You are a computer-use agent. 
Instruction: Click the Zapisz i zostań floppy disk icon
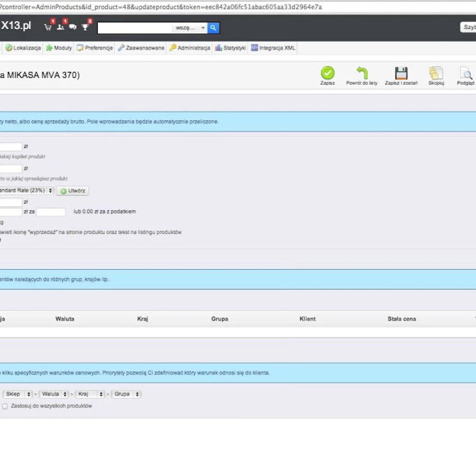(401, 73)
